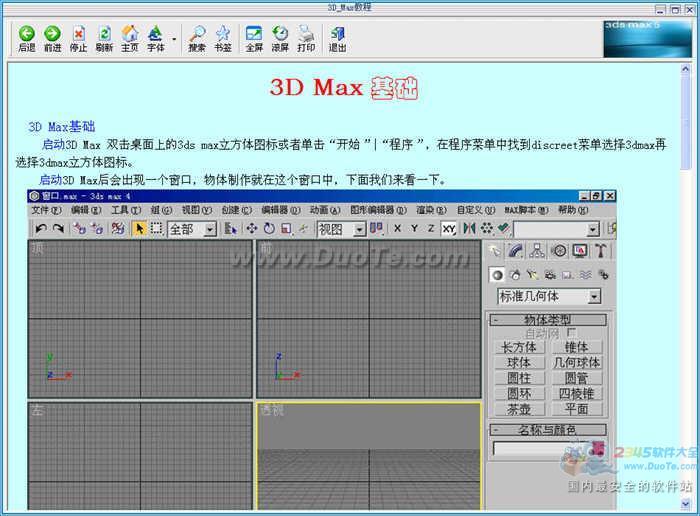Screen dimensions: 700x516
Task: Click the 打印 (Print) icon
Action: 306,38
